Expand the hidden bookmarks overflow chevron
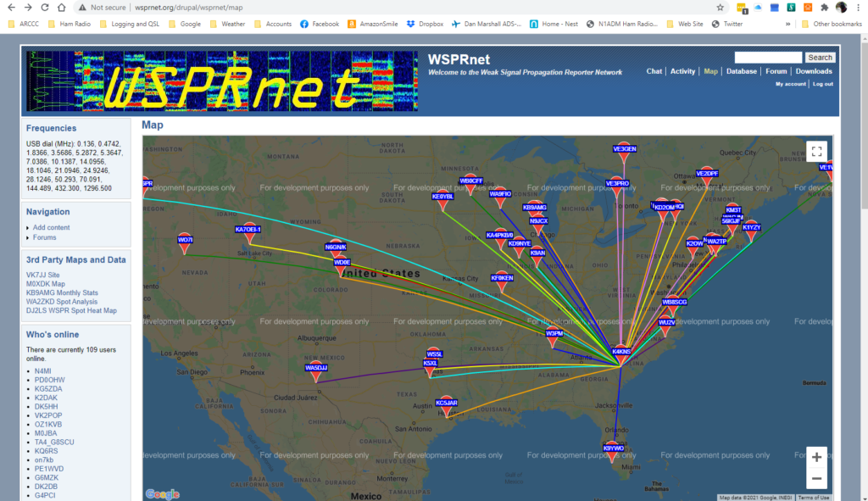Image resolution: width=868 pixels, height=501 pixels. 789,24
